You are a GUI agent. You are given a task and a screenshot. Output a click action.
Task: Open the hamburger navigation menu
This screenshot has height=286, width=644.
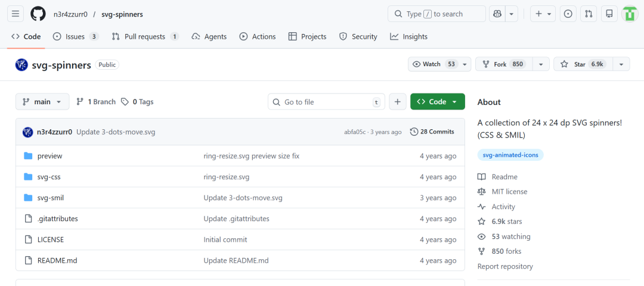point(16,14)
